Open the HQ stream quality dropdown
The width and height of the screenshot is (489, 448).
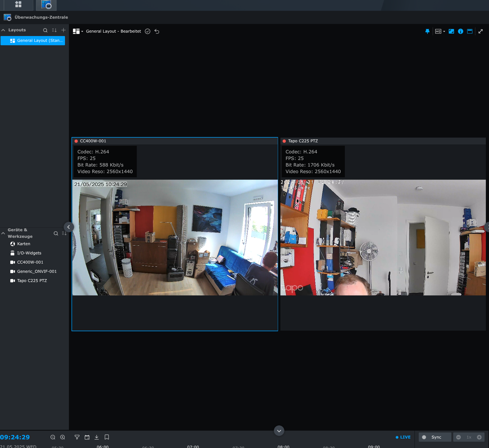point(440,31)
